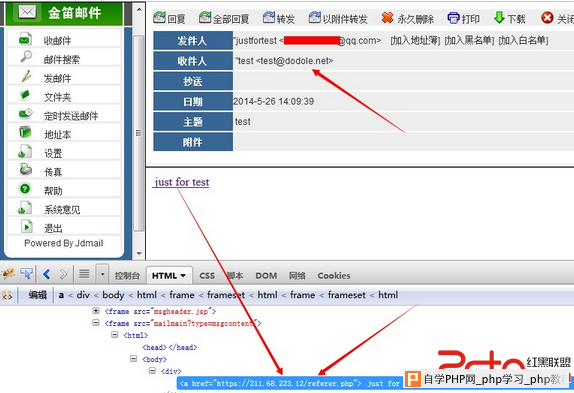Image resolution: width=574 pixels, height=393 pixels.
Task: Open Mail Search (邮件搜索) magnifier icon
Action: 26,57
